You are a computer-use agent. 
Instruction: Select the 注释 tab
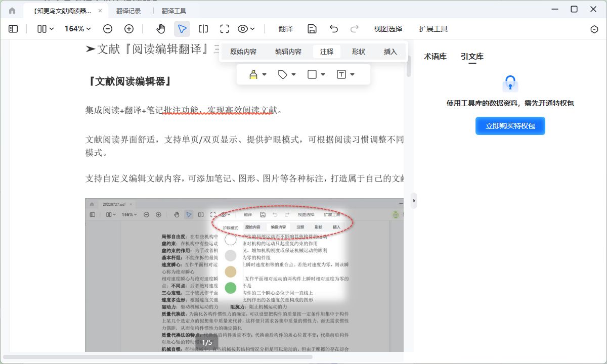(327, 52)
